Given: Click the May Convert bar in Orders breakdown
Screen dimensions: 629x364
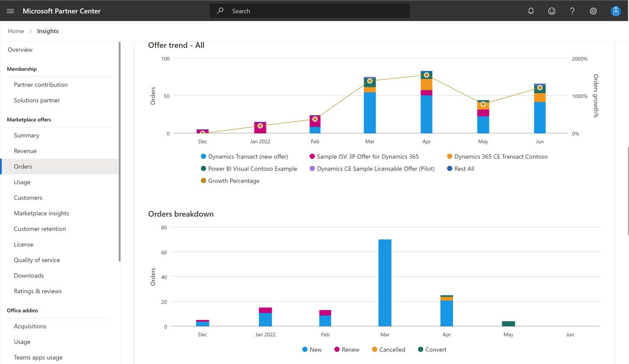Looking at the screenshot, I should [x=509, y=324].
